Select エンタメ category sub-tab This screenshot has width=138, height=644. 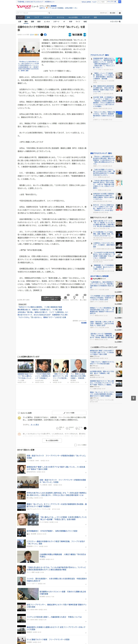pos(47,21)
